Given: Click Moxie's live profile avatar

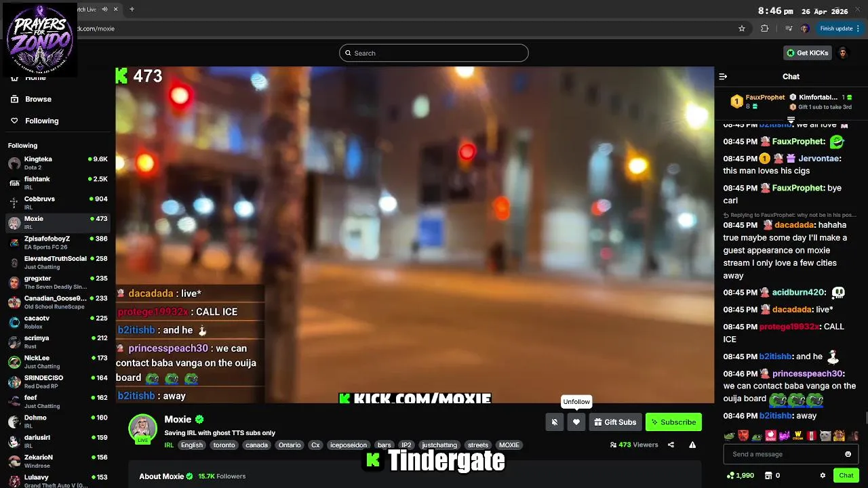Looking at the screenshot, I should pos(142,429).
